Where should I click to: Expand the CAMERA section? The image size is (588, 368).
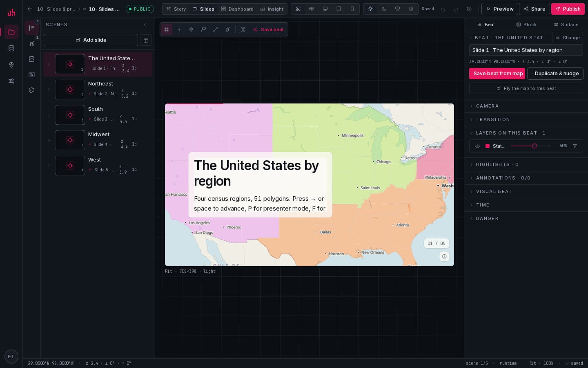pyautogui.click(x=526, y=106)
